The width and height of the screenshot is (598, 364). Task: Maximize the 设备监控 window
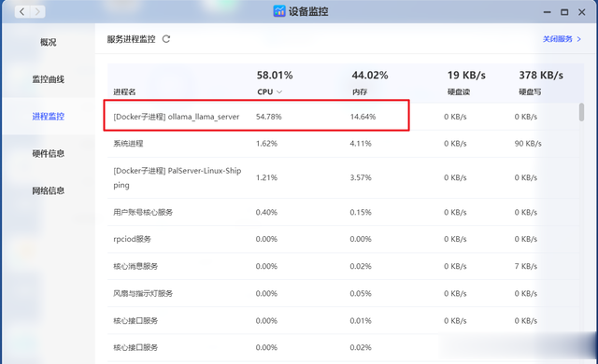[564, 12]
